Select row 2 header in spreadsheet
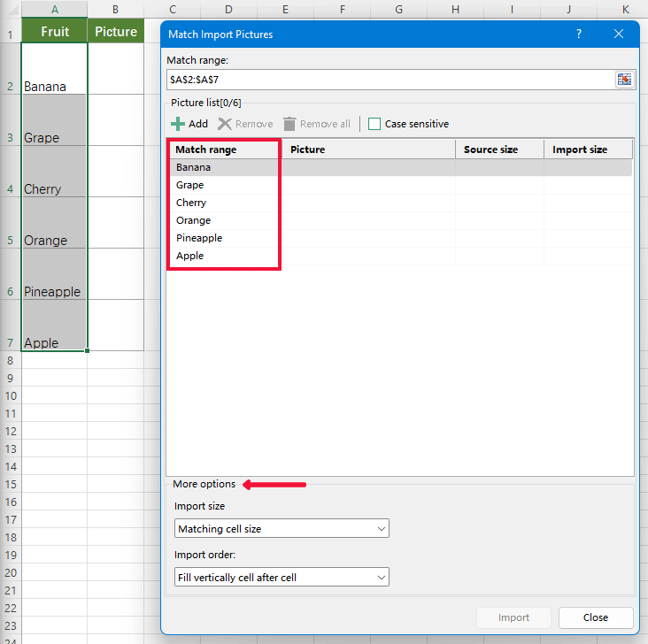 (11, 69)
